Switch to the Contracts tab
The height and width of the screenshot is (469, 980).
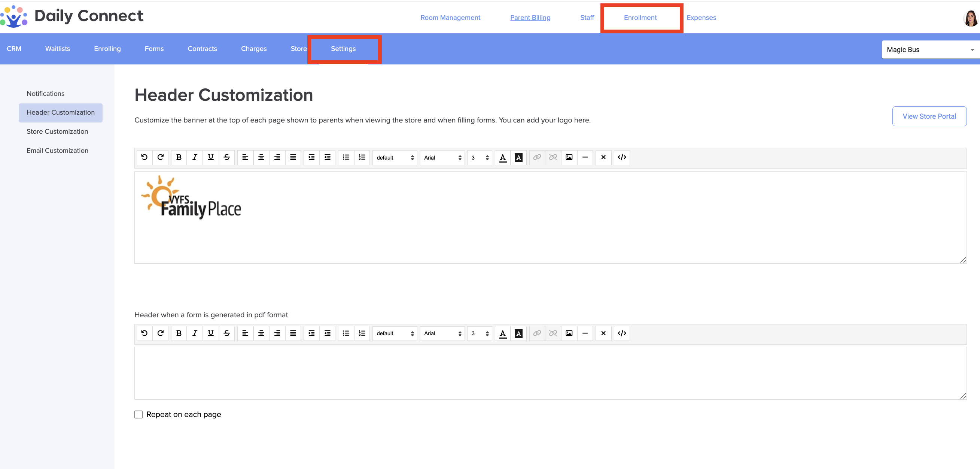pos(202,49)
